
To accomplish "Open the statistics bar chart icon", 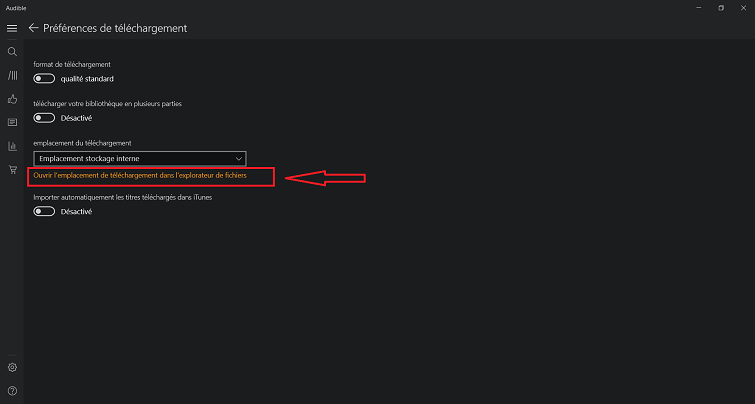I will [12, 146].
